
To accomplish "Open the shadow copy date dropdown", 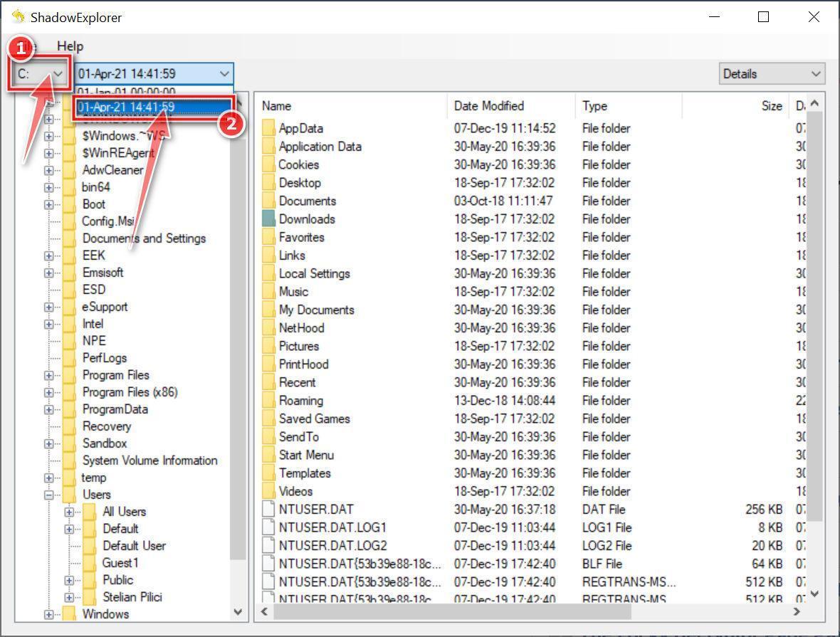I will pos(154,73).
